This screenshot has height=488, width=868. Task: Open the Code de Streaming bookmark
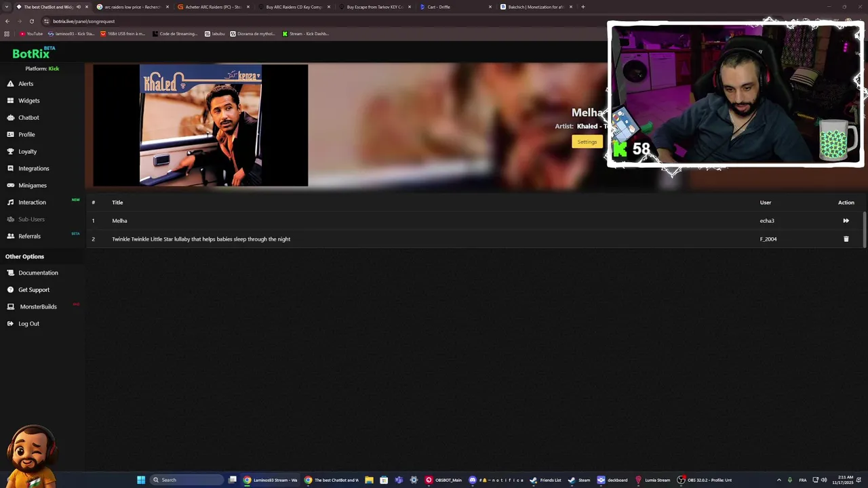[x=175, y=33]
